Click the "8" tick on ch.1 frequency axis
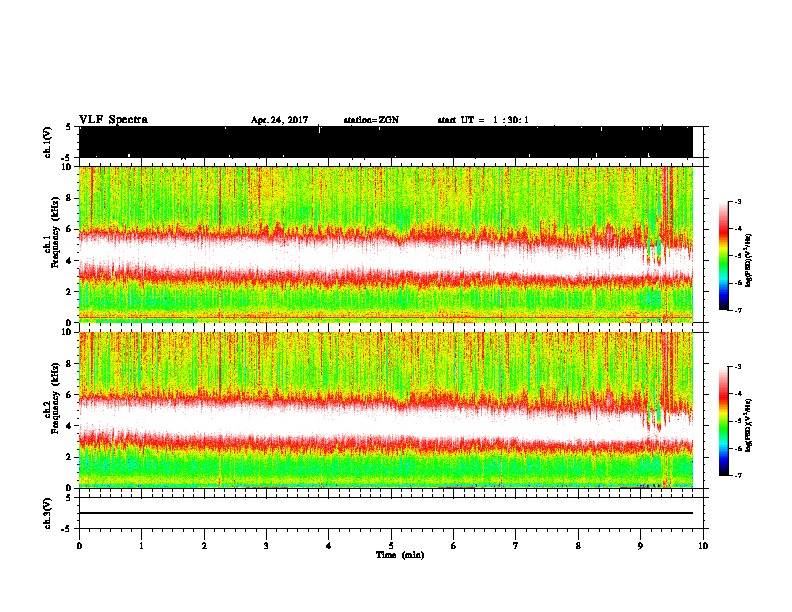792x612 pixels. 70,198
